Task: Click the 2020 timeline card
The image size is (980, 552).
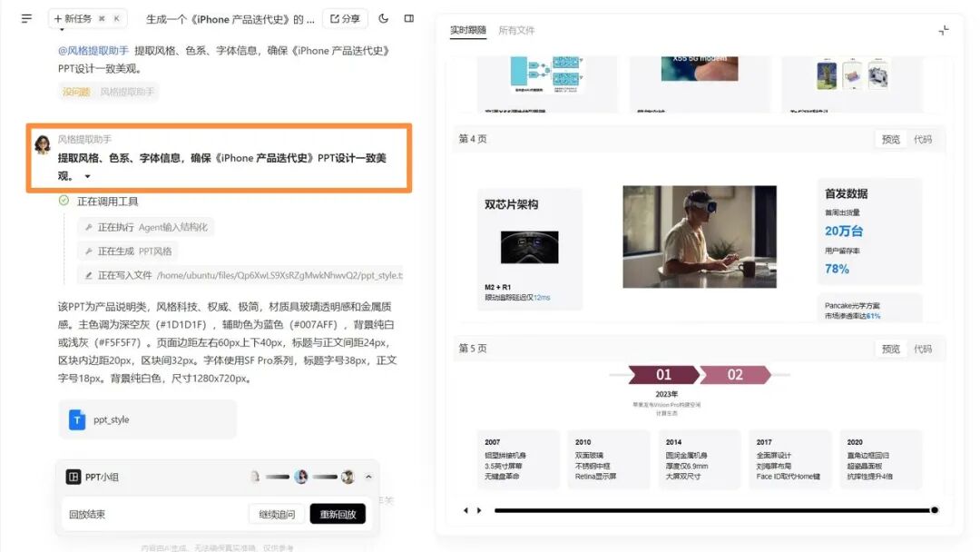Action: pyautogui.click(x=880, y=458)
